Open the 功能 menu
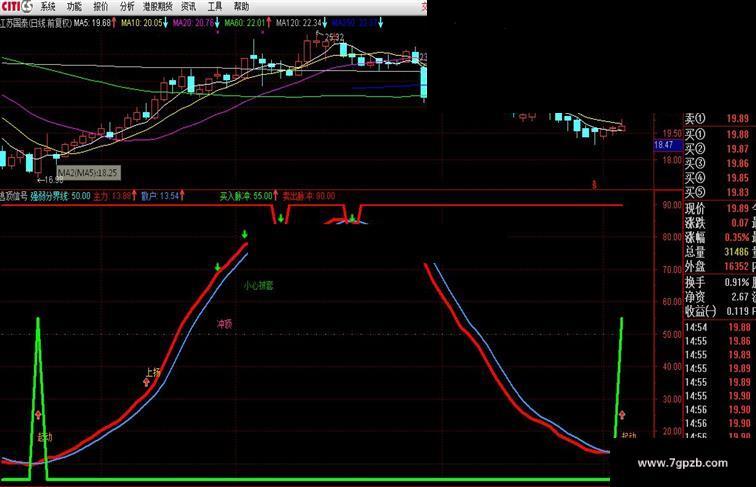The image size is (756, 487). coord(74,7)
